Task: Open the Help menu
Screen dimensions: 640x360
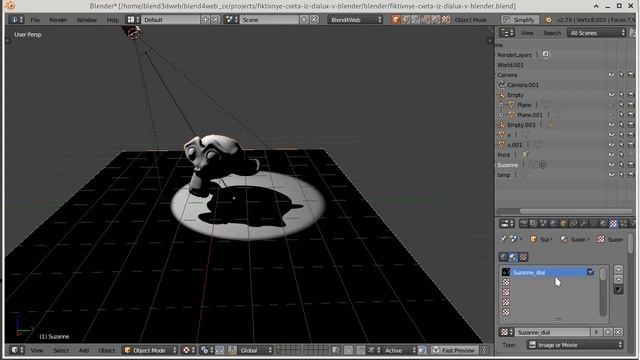Action: point(112,20)
